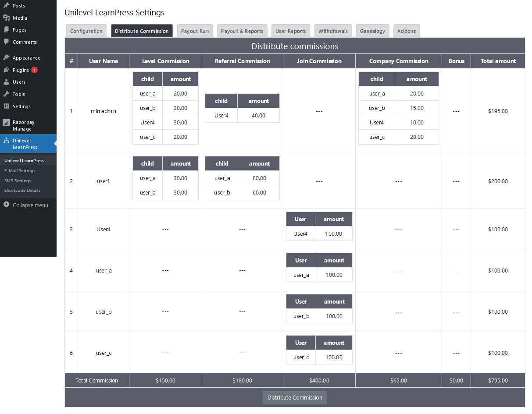This screenshot has width=532, height=414.
Task: Click the Total amount column header
Action: tap(498, 61)
